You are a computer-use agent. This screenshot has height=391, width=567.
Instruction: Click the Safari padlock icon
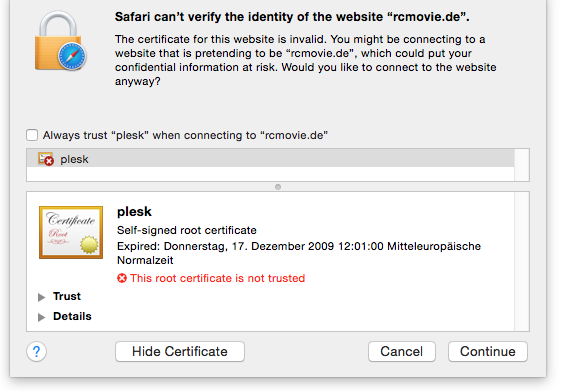tap(60, 41)
